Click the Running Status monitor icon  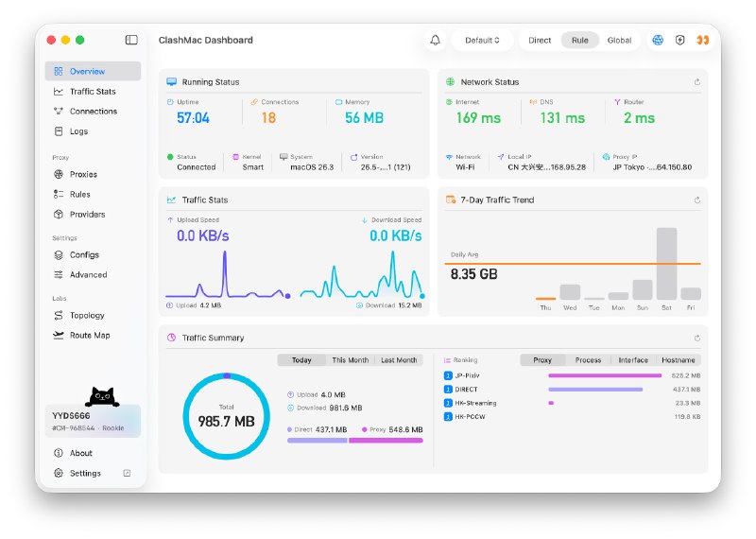[x=171, y=81]
